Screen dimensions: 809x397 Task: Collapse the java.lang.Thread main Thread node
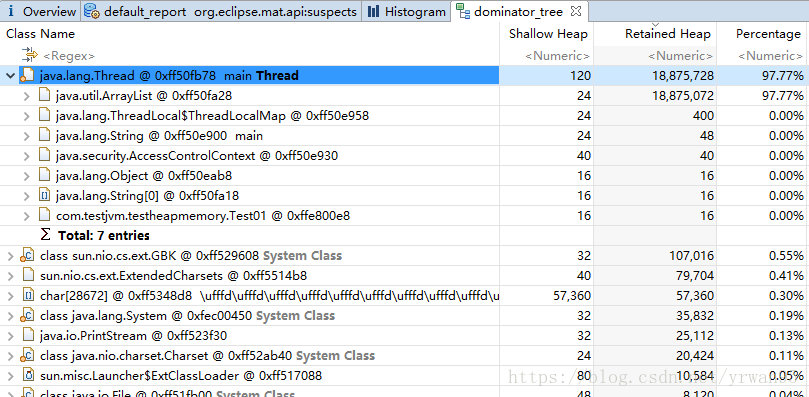pos(10,76)
